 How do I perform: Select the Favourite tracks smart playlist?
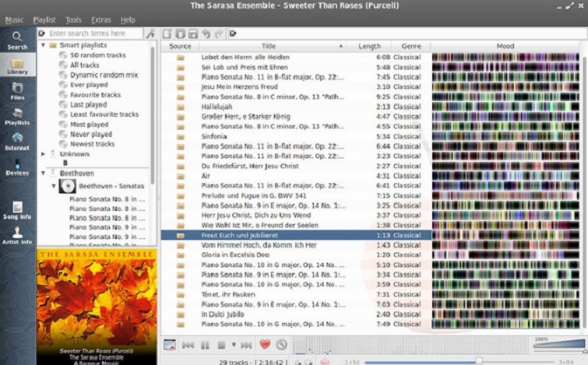[95, 95]
